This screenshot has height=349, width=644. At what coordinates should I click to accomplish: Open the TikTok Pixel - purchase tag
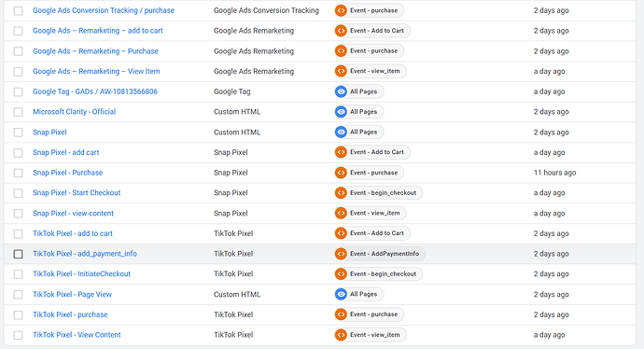[70, 314]
